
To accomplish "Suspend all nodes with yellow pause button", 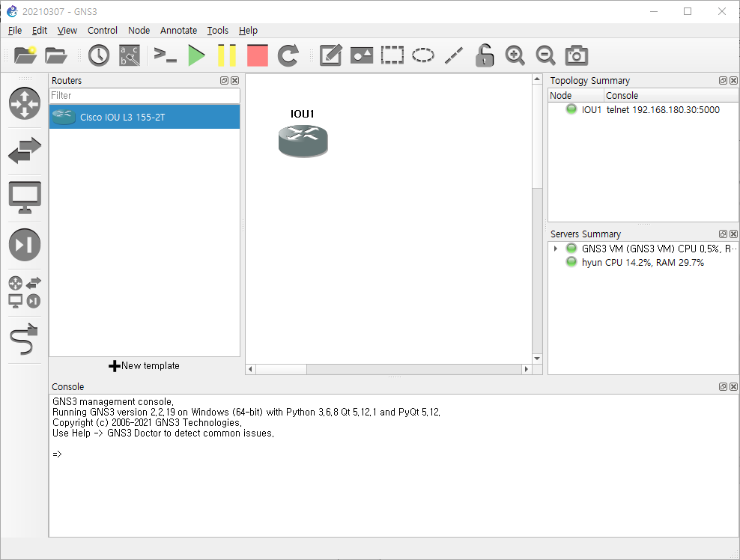I will (x=226, y=55).
